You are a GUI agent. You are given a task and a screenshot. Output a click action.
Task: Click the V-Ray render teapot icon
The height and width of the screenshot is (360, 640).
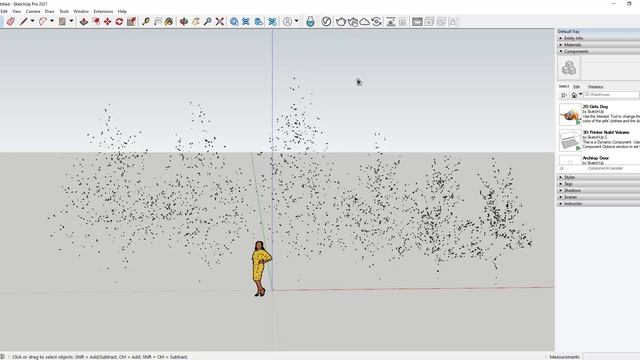click(340, 22)
